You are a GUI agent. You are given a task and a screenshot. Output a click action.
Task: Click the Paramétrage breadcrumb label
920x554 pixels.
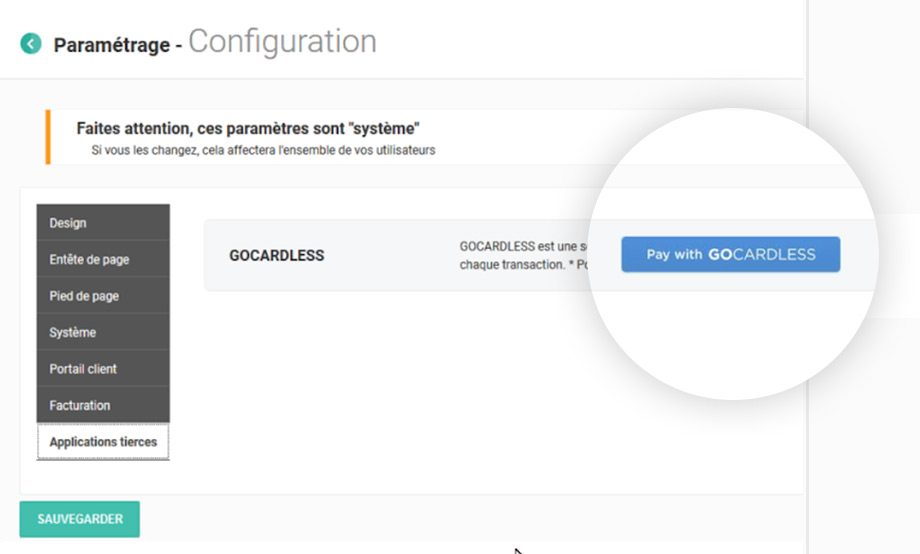click(112, 46)
